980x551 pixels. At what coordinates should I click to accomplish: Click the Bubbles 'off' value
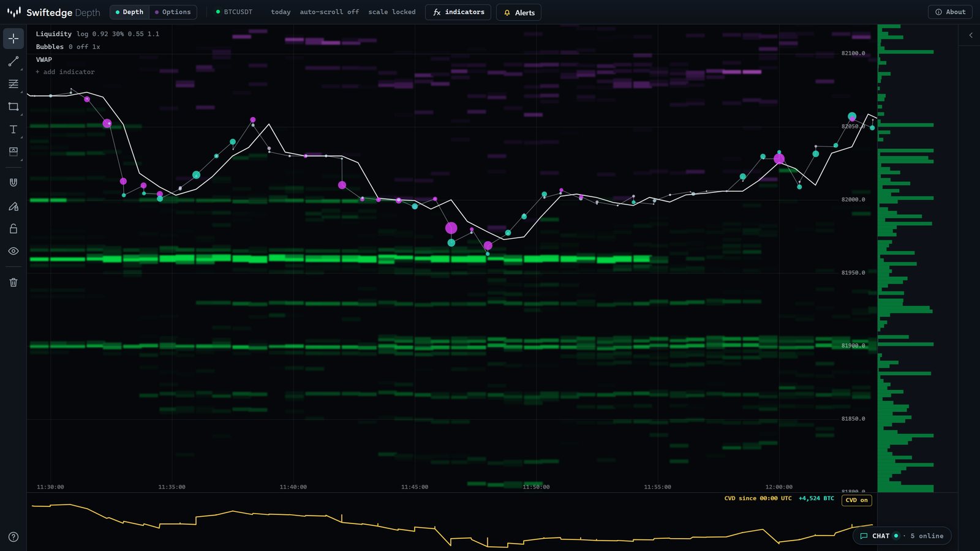[x=83, y=47]
